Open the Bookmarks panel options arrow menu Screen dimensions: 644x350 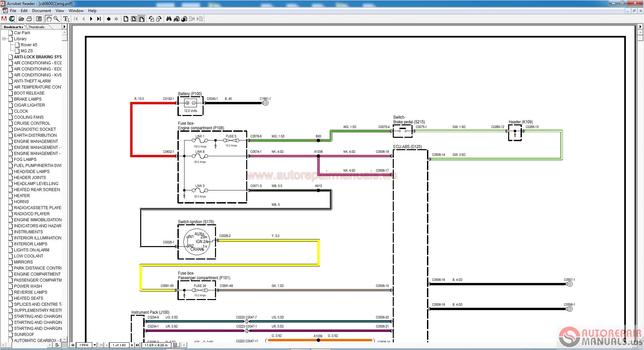64,27
